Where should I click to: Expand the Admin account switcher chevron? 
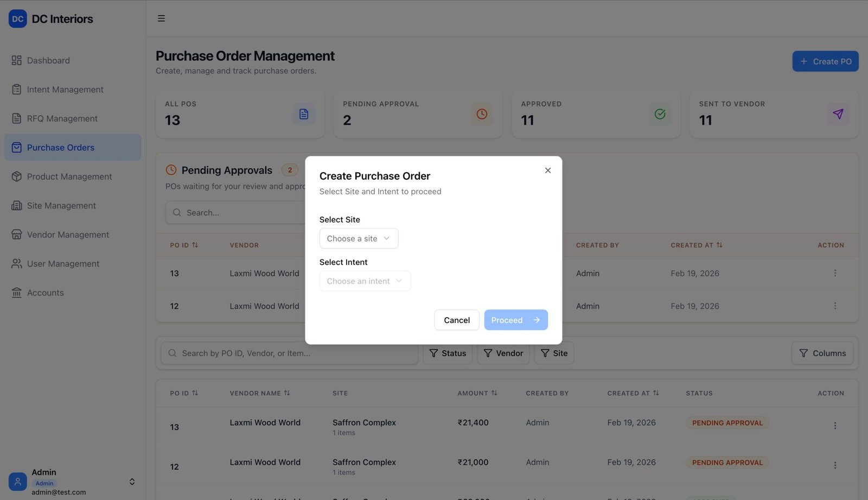coord(132,482)
